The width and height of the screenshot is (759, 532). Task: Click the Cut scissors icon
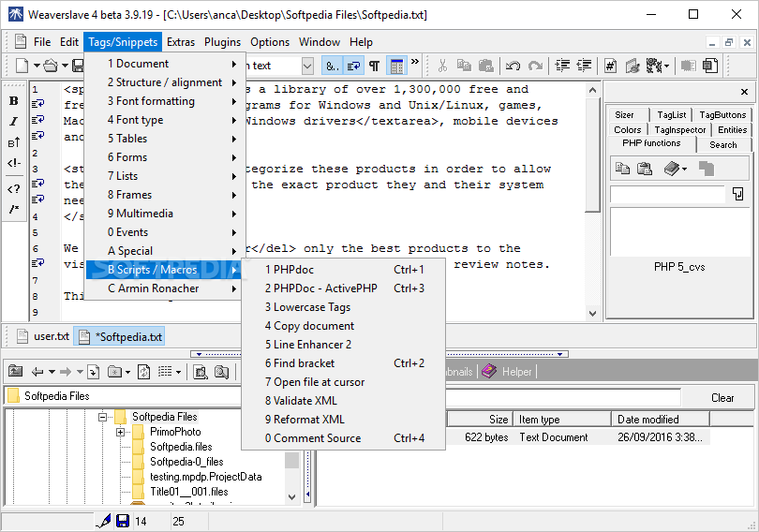[442, 66]
